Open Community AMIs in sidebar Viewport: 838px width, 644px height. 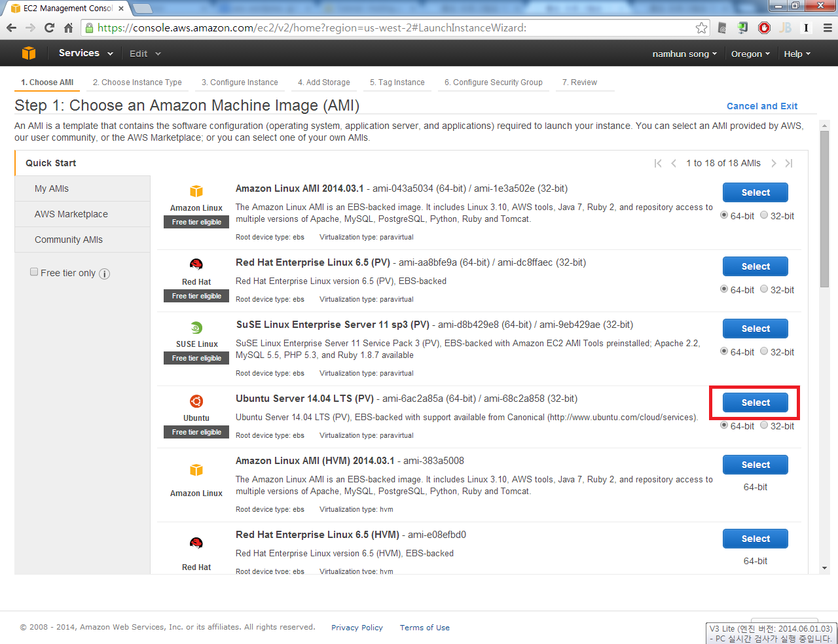pyautogui.click(x=82, y=240)
